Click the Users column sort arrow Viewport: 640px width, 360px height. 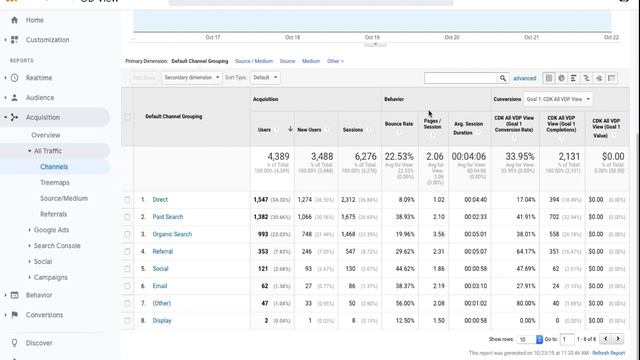(x=290, y=129)
